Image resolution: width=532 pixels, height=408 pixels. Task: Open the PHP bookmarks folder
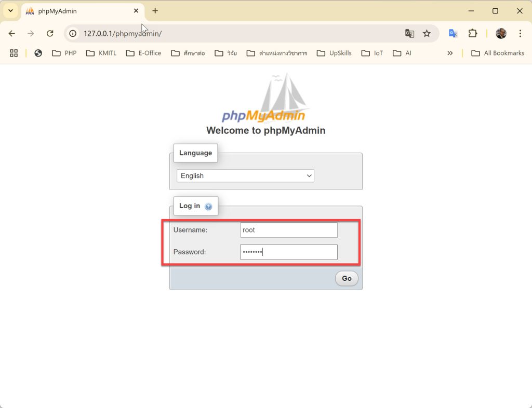pyautogui.click(x=64, y=53)
